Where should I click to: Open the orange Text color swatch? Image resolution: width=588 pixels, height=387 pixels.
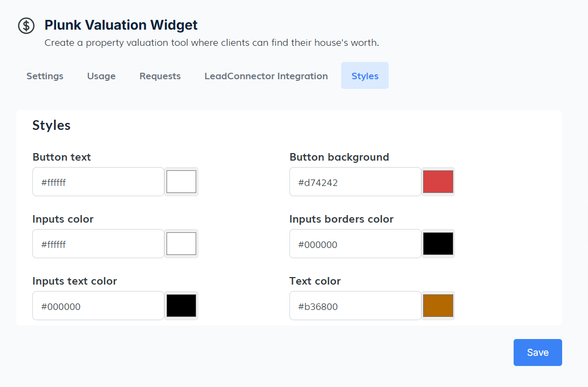(x=438, y=306)
